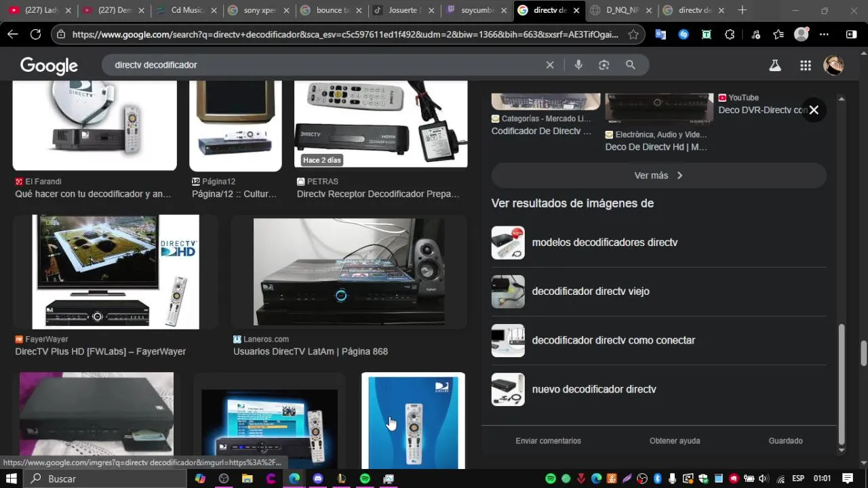The image size is (868, 488).
Task: Click the browser address bar URL
Action: click(x=345, y=35)
